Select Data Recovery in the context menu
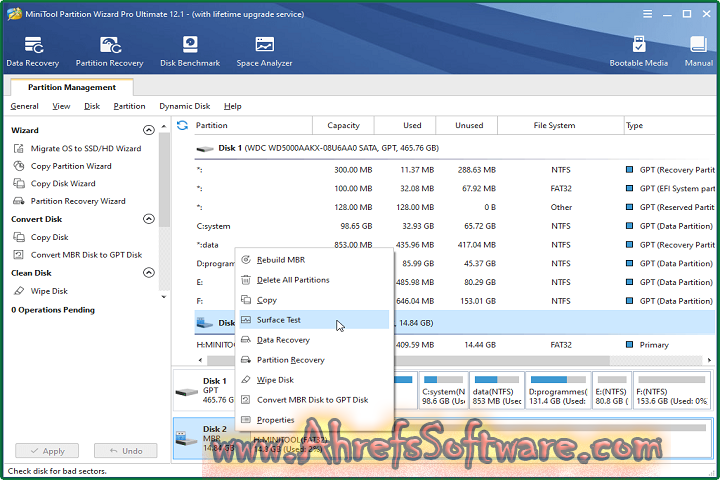Image resolution: width=720 pixels, height=480 pixels. click(x=314, y=340)
